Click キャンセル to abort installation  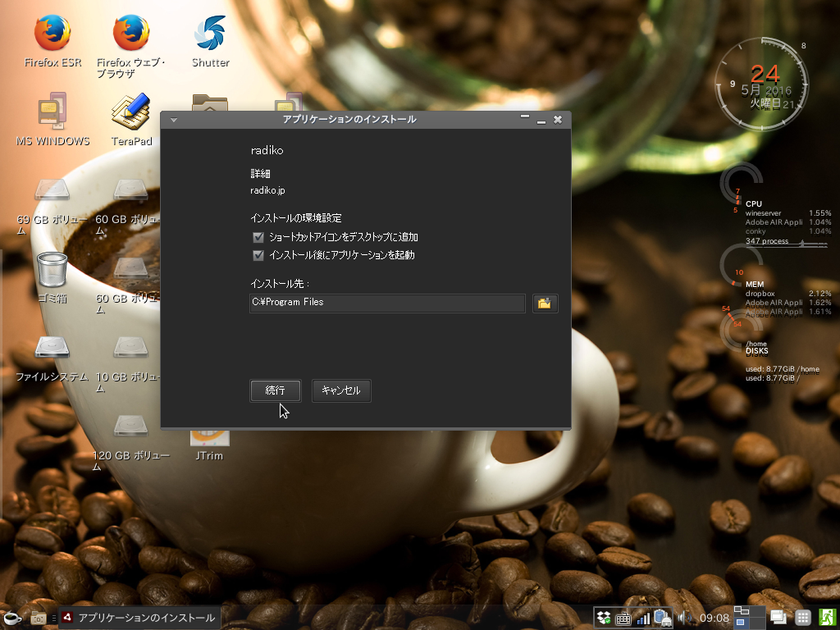coord(340,390)
